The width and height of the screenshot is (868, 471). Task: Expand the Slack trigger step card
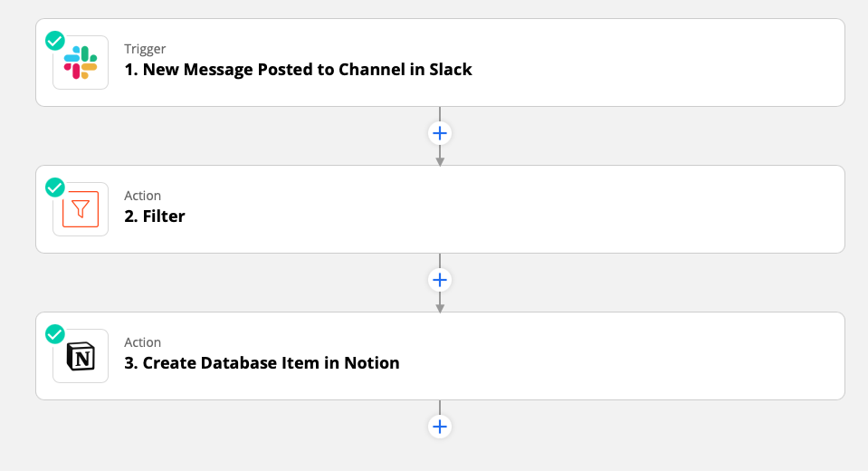[440, 62]
